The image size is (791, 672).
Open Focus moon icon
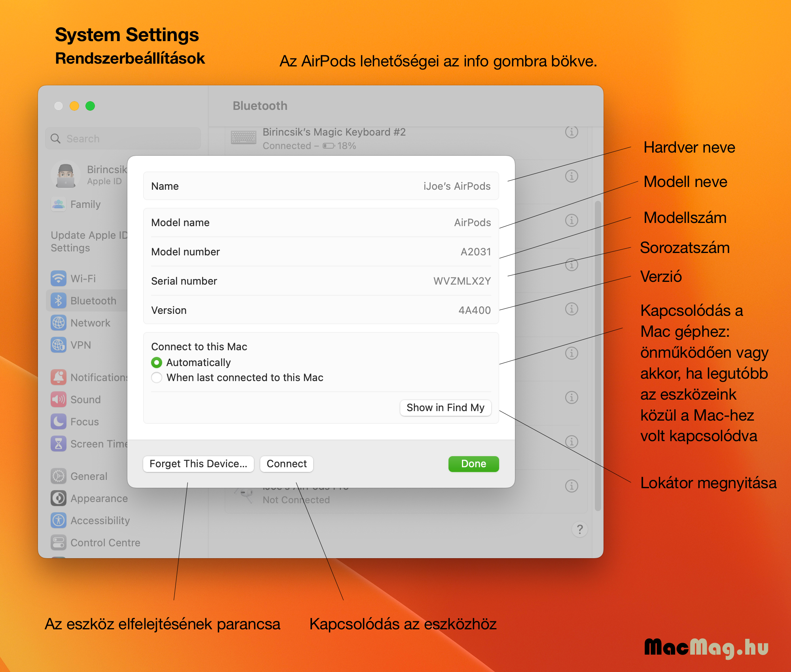pos(59,421)
